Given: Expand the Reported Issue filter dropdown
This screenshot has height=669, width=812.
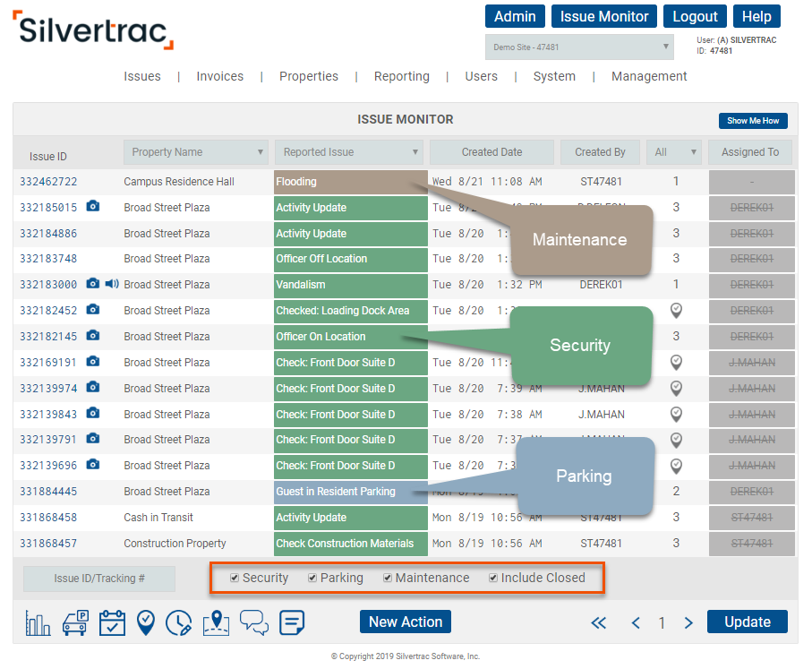Looking at the screenshot, I should [x=349, y=152].
